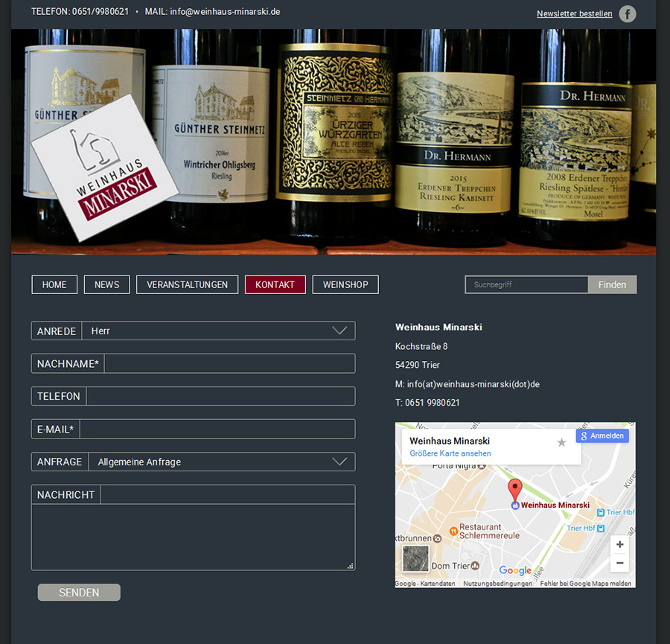Focus the Suchbegriff search field
This screenshot has height=644, width=670.
[x=527, y=284]
